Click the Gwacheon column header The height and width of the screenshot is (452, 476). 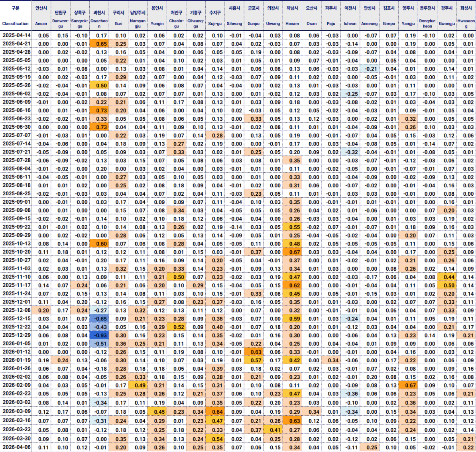[99, 16]
